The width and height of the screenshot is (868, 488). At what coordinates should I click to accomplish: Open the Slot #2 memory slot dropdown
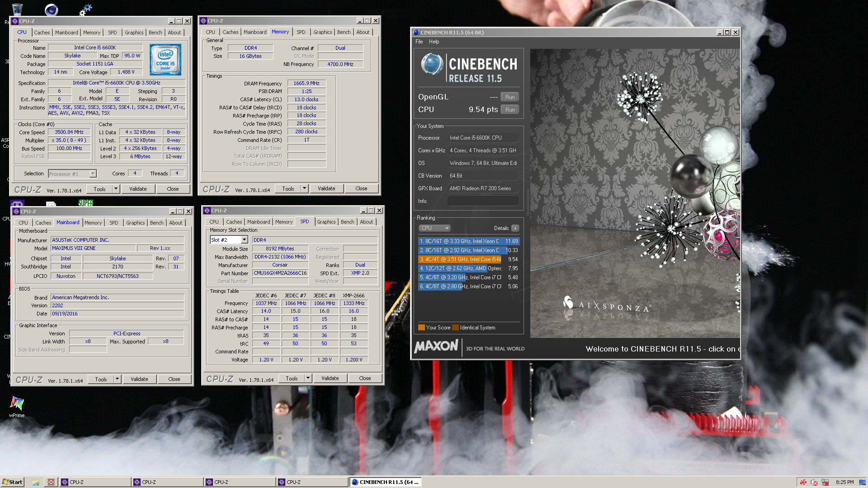point(244,240)
